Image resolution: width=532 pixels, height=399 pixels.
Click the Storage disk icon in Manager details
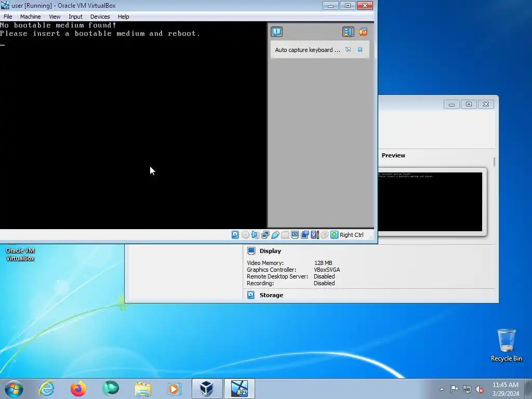pyautogui.click(x=251, y=295)
